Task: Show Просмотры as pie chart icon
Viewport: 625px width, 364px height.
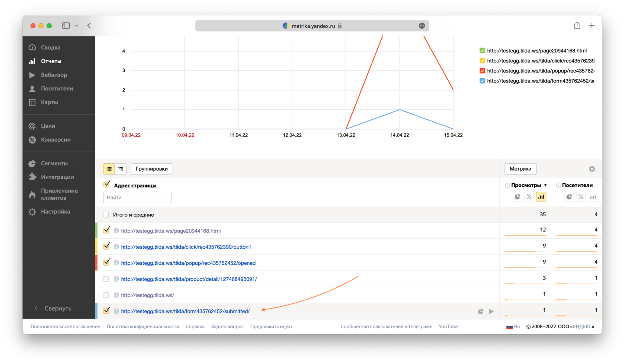Action: [517, 197]
